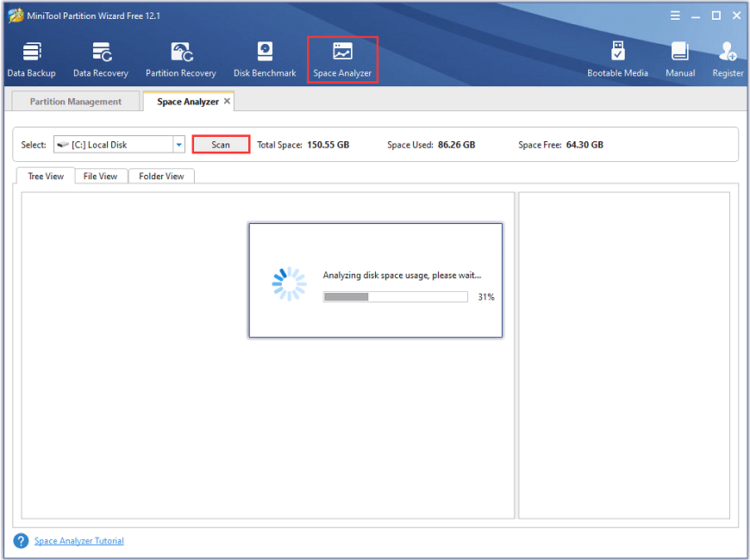Viewport: 750px width, 560px height.
Task: Click the Total Space value 150.55 GB
Action: click(328, 145)
